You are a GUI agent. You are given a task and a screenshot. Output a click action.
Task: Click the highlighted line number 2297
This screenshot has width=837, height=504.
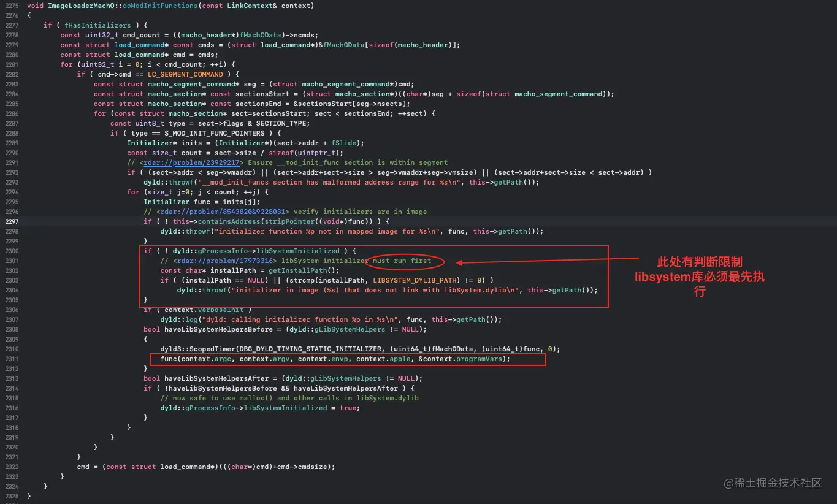tap(11, 221)
